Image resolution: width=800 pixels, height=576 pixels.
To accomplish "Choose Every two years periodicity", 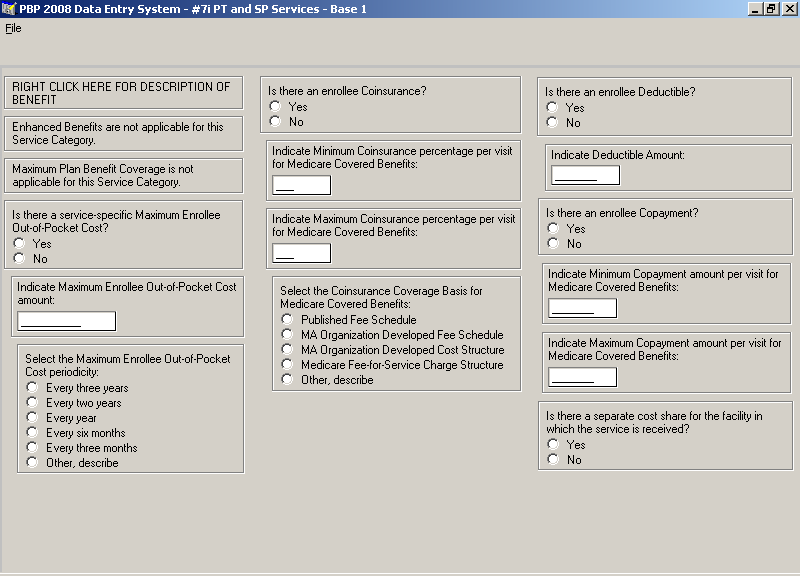I will coord(32,403).
